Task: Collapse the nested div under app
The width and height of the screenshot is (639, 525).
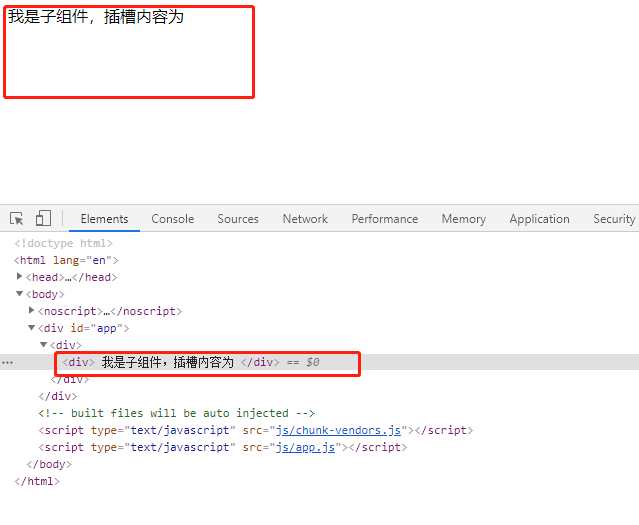Action: click(x=44, y=344)
